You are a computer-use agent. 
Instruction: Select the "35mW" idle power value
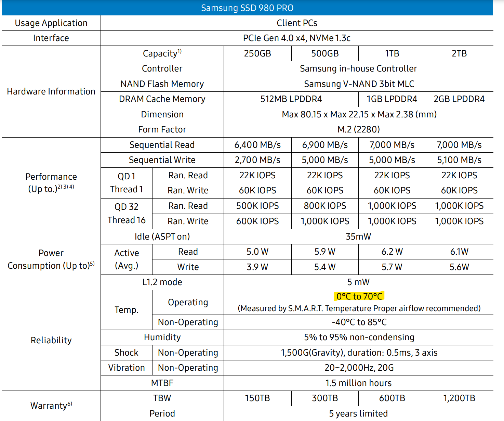358,237
